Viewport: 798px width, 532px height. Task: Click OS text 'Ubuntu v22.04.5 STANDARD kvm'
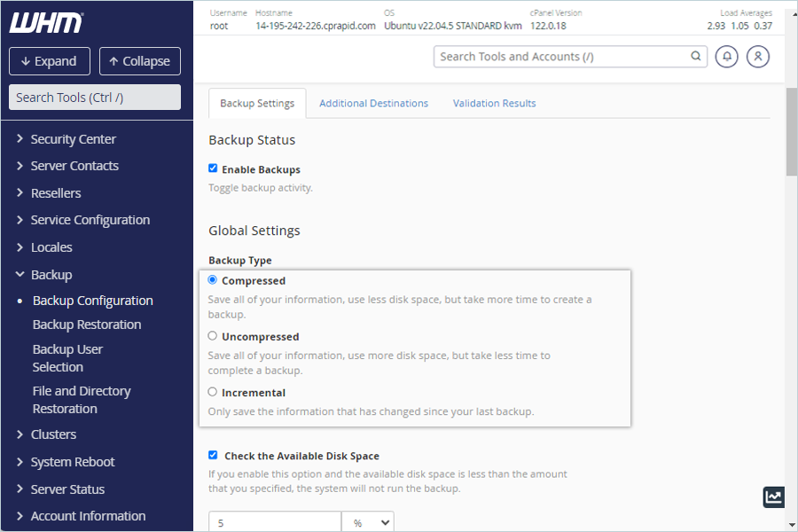[x=453, y=26]
